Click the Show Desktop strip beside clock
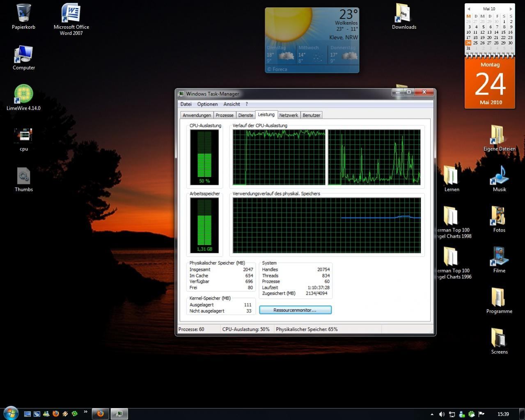 522,414
